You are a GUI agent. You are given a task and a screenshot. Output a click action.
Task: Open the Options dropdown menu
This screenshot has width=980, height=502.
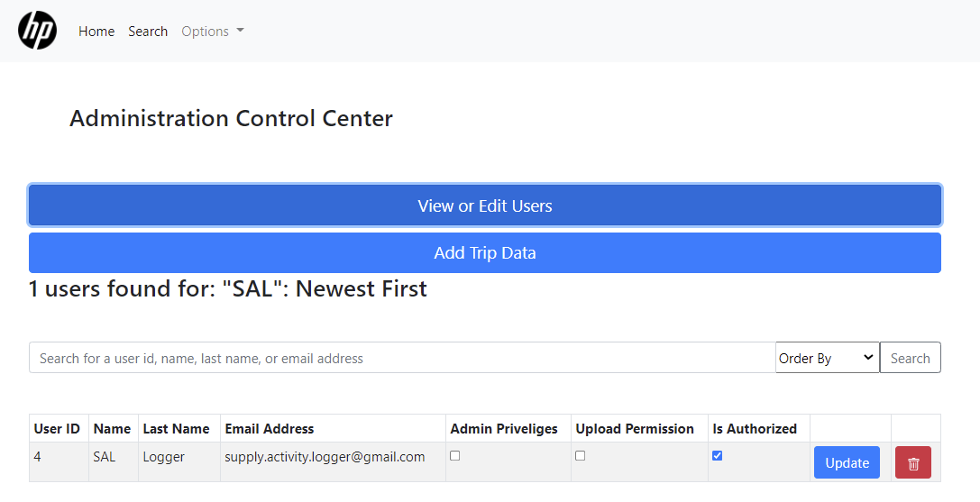[x=213, y=32]
